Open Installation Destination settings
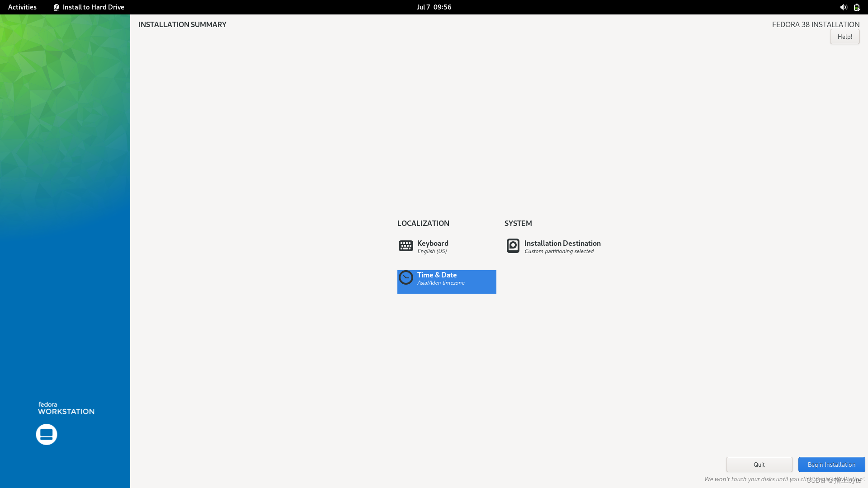Viewport: 868px width, 488px height. tap(562, 244)
